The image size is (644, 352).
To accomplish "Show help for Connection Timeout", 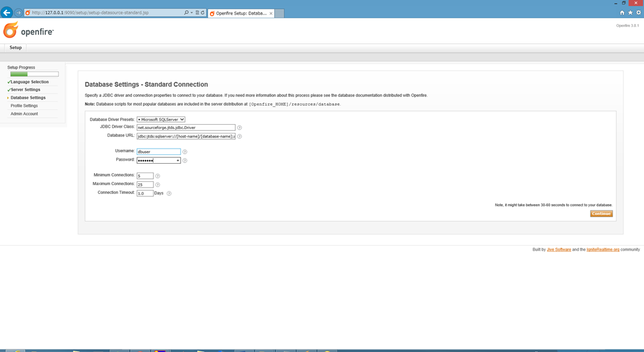I will point(169,193).
